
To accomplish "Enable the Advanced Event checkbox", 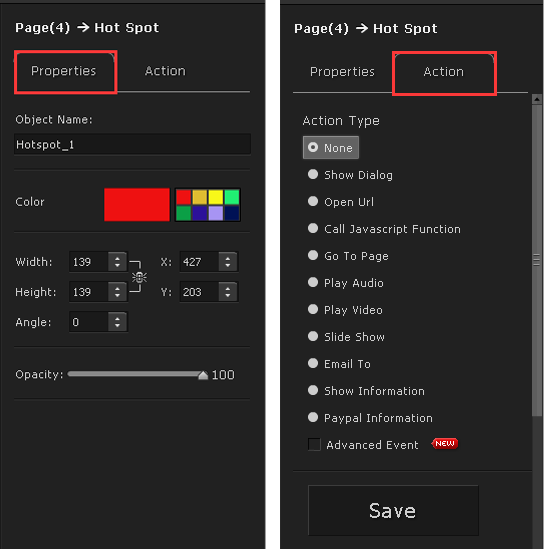I will pos(314,445).
